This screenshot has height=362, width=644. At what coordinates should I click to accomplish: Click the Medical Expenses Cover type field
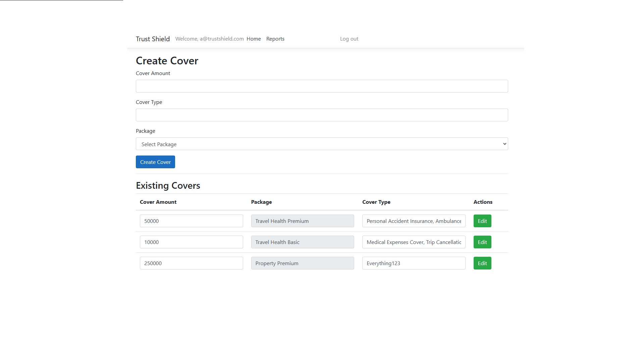(414, 242)
